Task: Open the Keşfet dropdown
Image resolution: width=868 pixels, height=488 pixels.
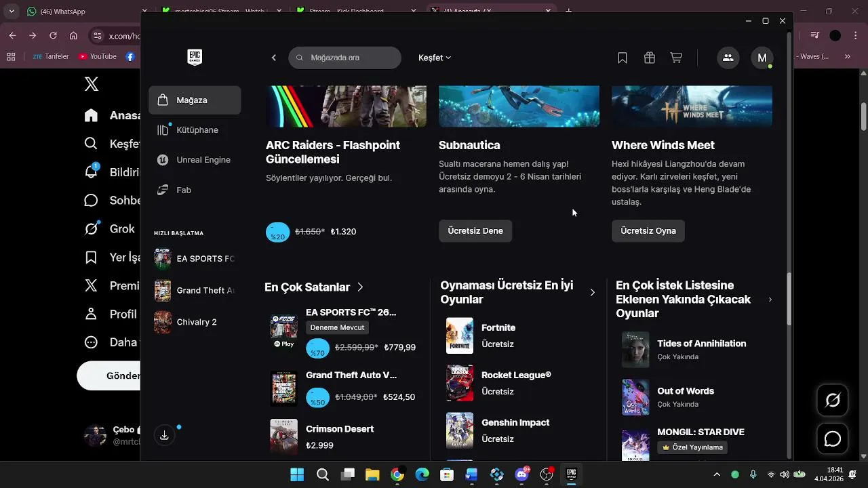Action: (435, 58)
